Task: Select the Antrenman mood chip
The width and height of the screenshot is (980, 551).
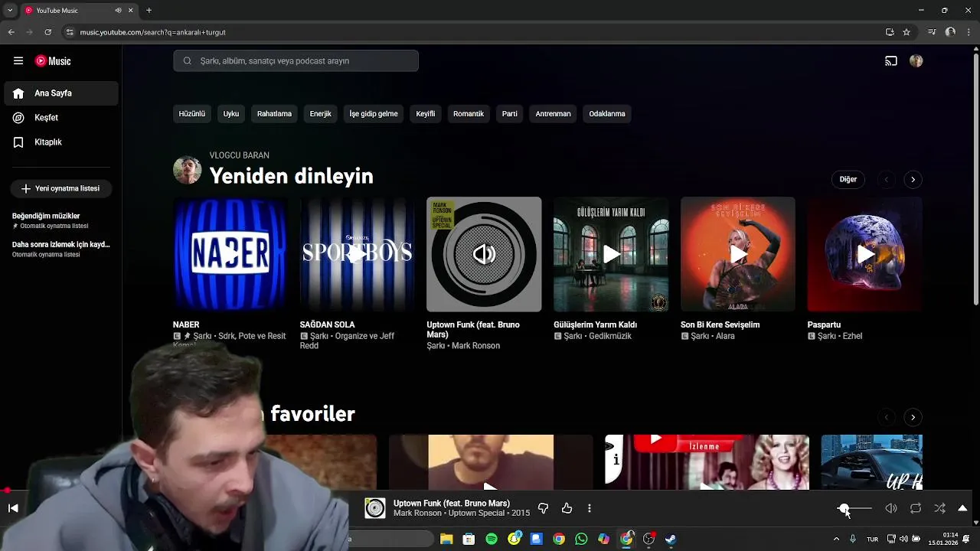Action: pyautogui.click(x=554, y=114)
